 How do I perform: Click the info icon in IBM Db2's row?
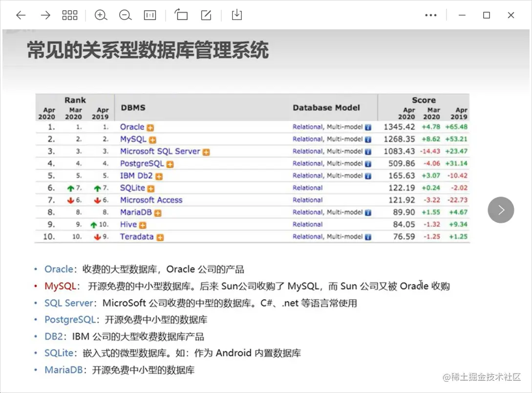368,176
